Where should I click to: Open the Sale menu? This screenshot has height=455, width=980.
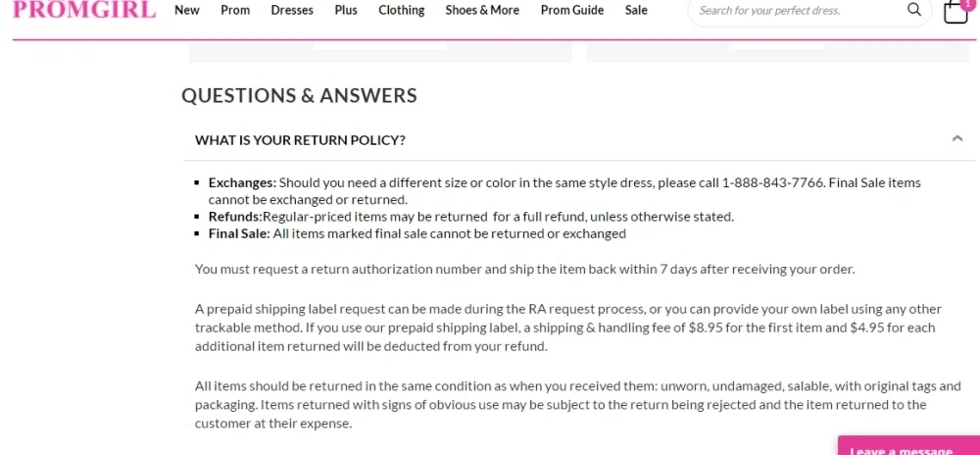[x=636, y=10]
